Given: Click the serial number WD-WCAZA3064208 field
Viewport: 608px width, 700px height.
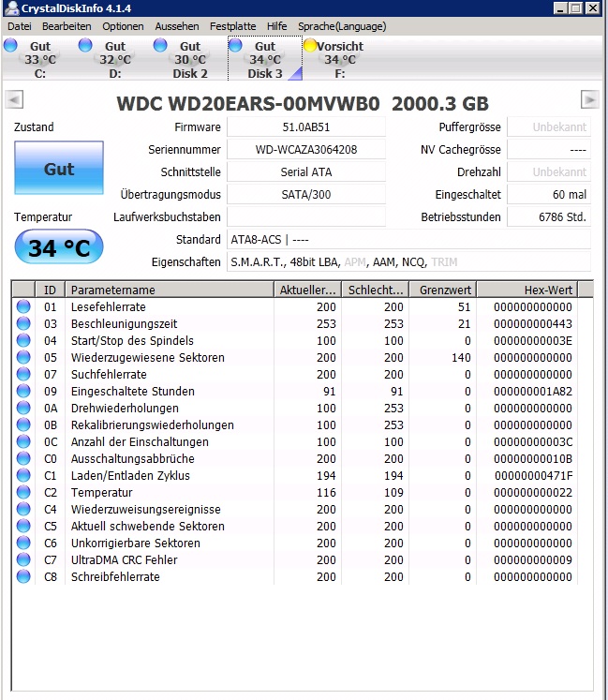Looking at the screenshot, I should 306,150.
